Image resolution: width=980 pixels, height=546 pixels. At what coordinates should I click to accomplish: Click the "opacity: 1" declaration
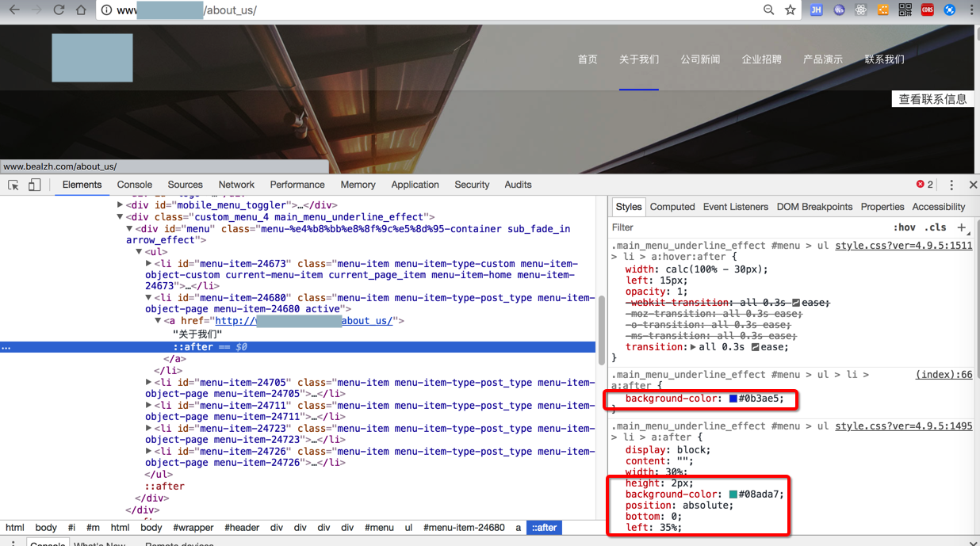[656, 292]
